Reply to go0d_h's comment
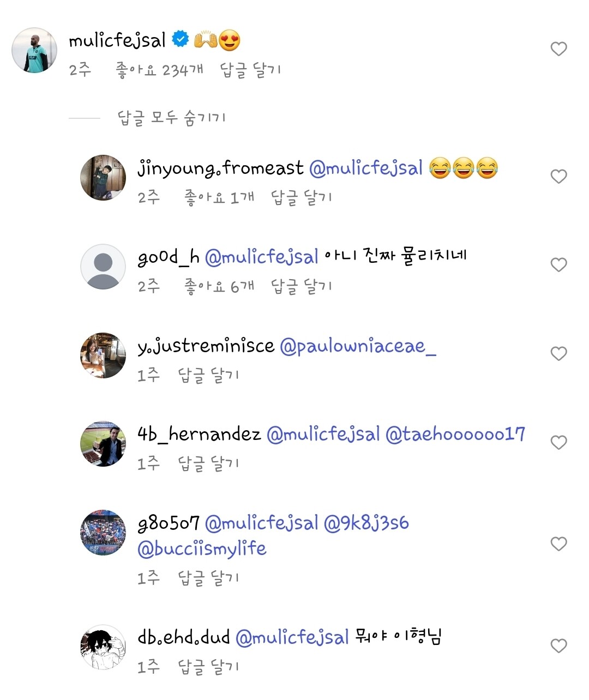 click(x=301, y=286)
